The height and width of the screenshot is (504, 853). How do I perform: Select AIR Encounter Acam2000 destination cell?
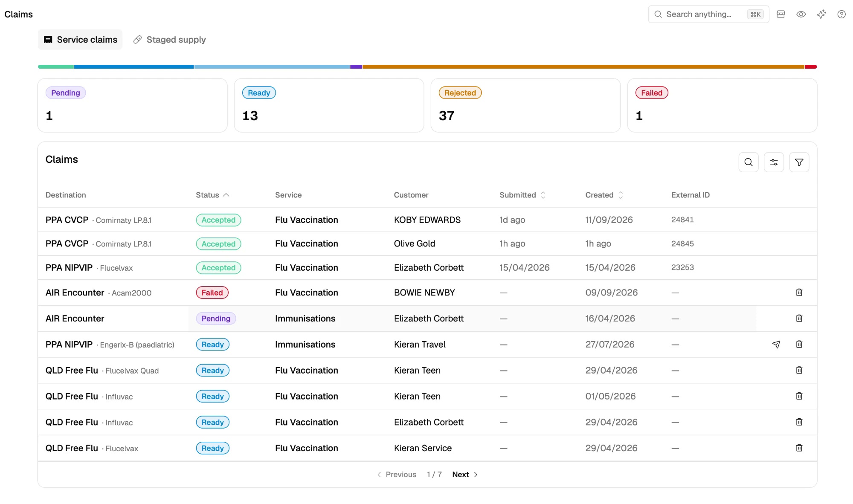(x=99, y=293)
